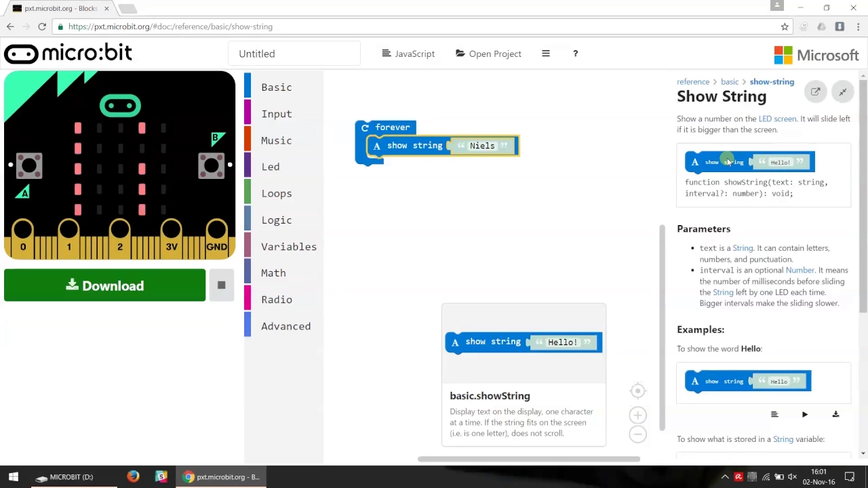Open Chrome menu three dots

(857, 26)
